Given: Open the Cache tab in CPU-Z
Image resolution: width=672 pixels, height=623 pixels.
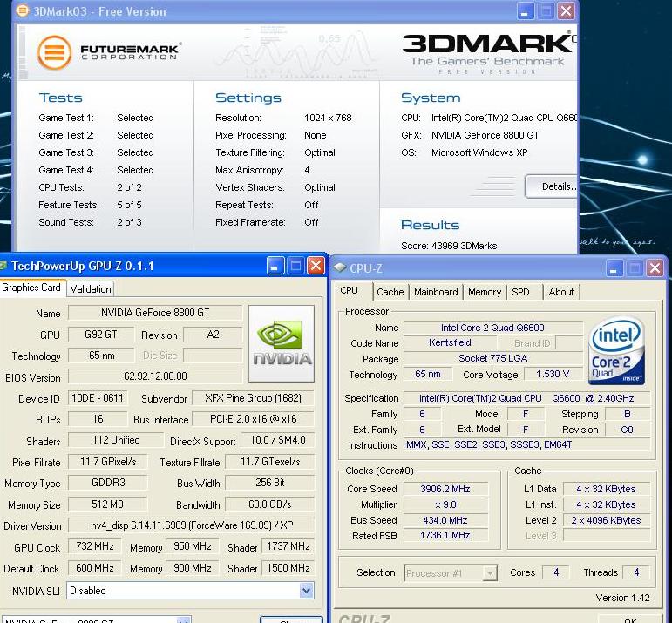Looking at the screenshot, I should [x=390, y=292].
